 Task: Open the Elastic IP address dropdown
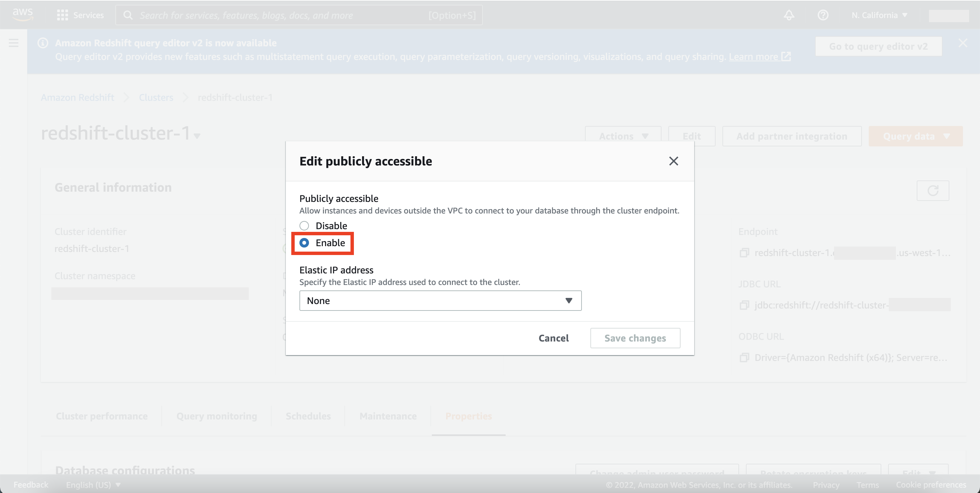click(440, 301)
